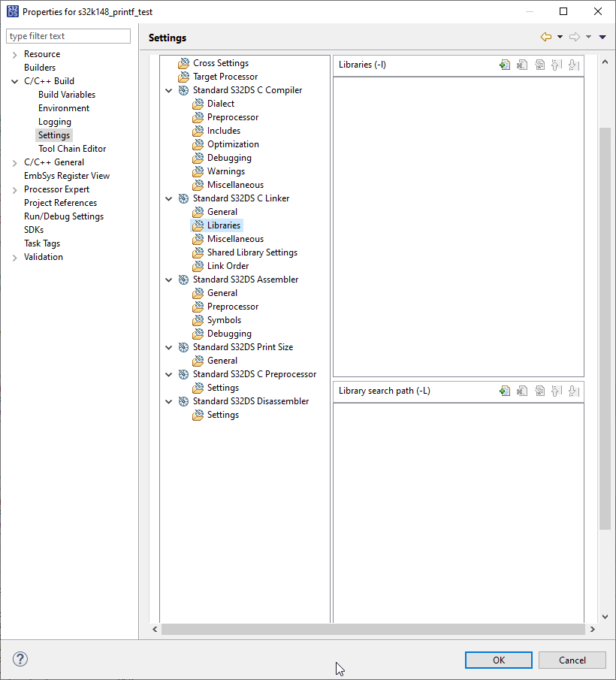616x680 pixels.
Task: Collapse Standard S32DS Assembler node
Action: pos(169,280)
